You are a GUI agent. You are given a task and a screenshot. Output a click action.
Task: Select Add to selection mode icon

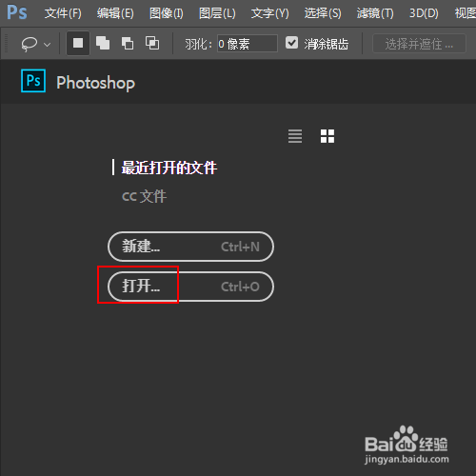click(x=103, y=43)
